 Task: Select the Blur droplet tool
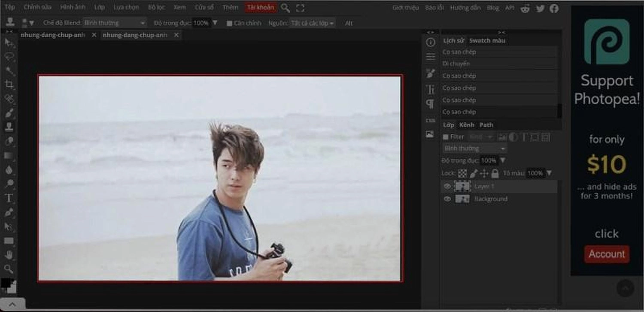(9, 170)
